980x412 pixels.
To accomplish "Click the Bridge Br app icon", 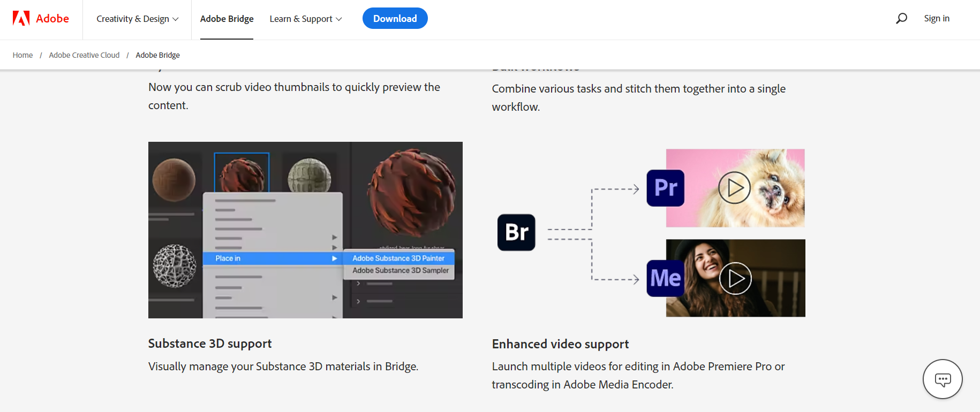I will pyautogui.click(x=516, y=232).
